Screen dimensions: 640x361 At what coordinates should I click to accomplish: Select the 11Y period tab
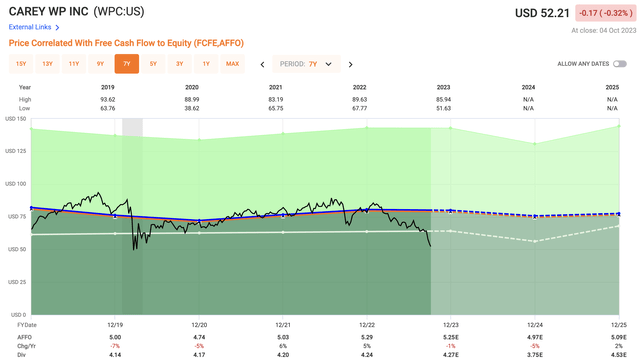(x=74, y=64)
